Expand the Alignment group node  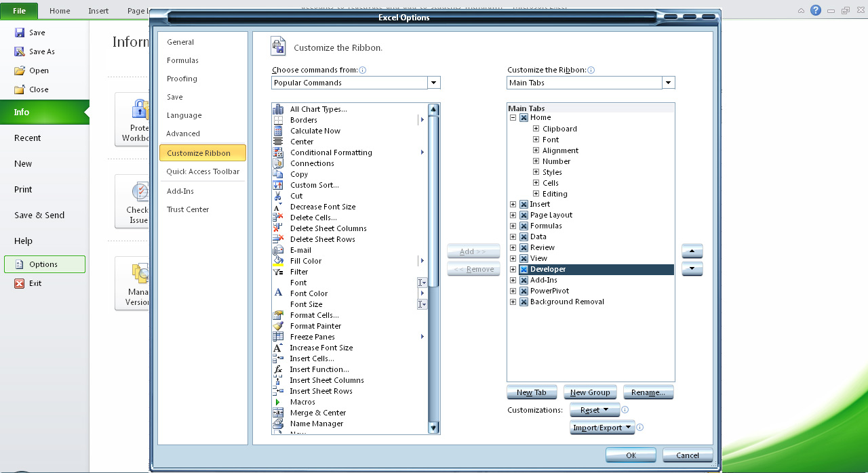[x=536, y=150]
